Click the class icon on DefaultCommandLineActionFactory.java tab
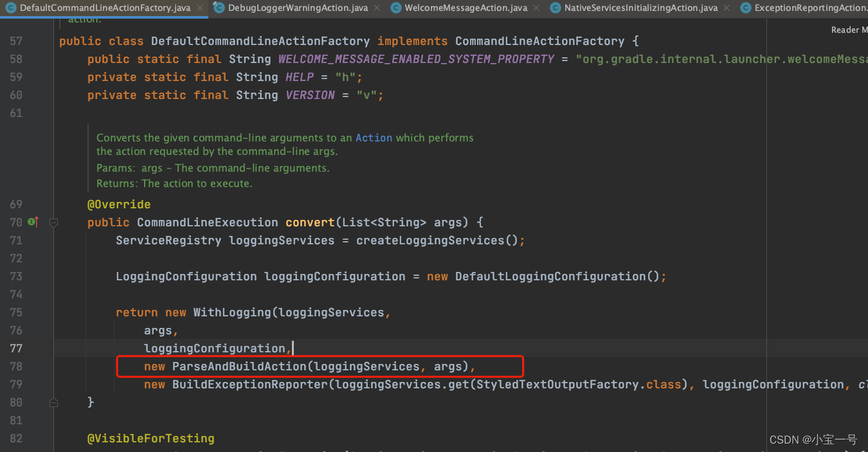This screenshot has height=452, width=868. pos(11,8)
